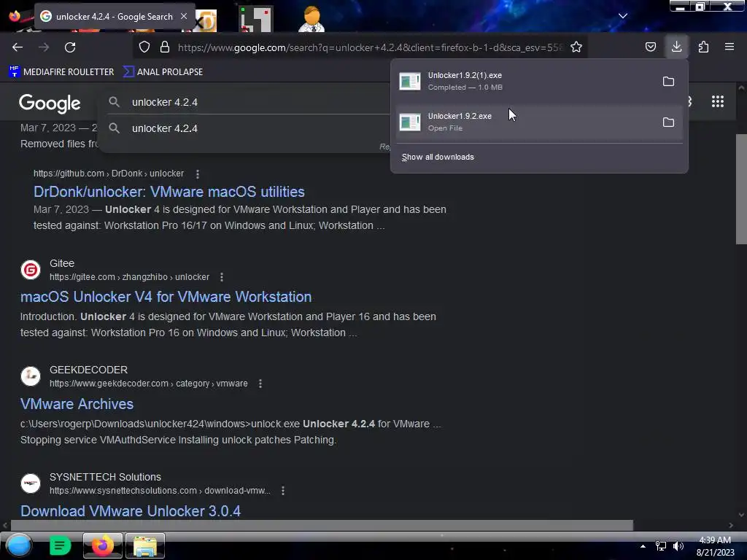The width and height of the screenshot is (747, 560).
Task: Open the list all tabs chevron
Action: 623,16
